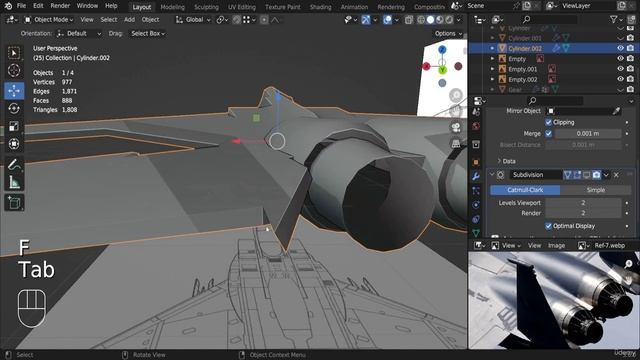Click the Mirror Object eyedropper
640x360 pixels.
616,111
